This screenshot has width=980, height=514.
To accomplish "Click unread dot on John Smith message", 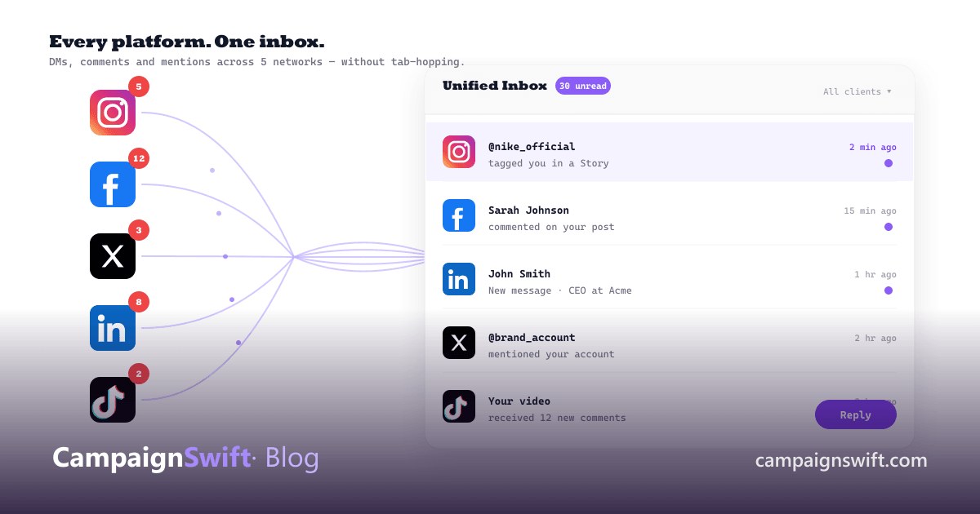I will (889, 290).
